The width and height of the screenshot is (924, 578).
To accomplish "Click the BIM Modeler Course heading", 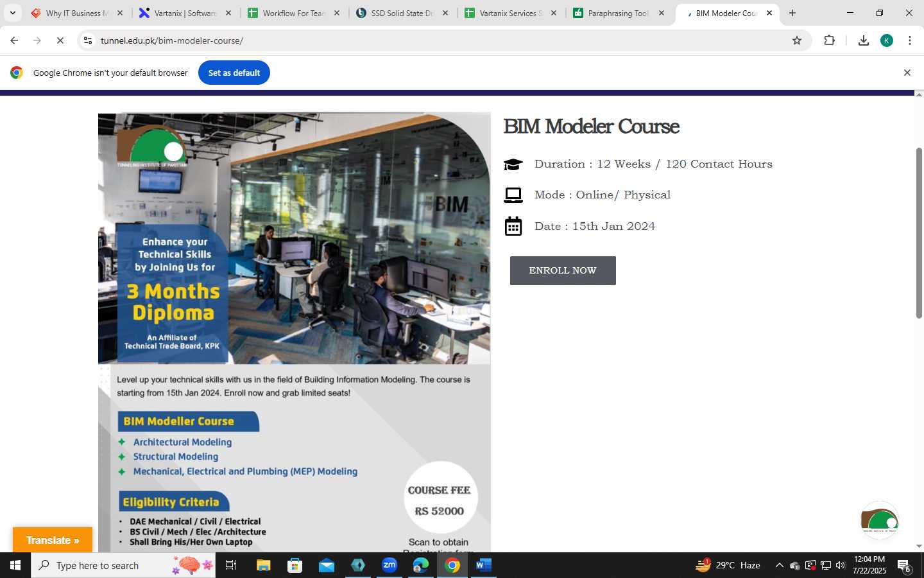I will [x=591, y=127].
